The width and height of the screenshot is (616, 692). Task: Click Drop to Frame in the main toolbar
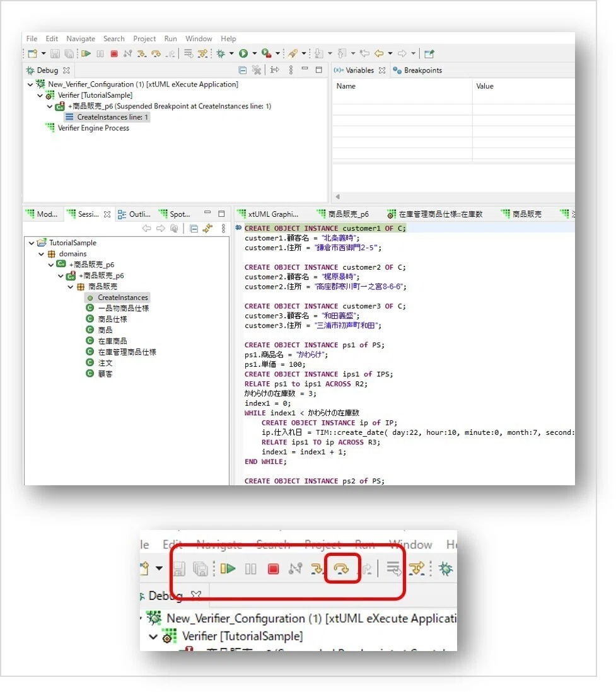pos(189,54)
